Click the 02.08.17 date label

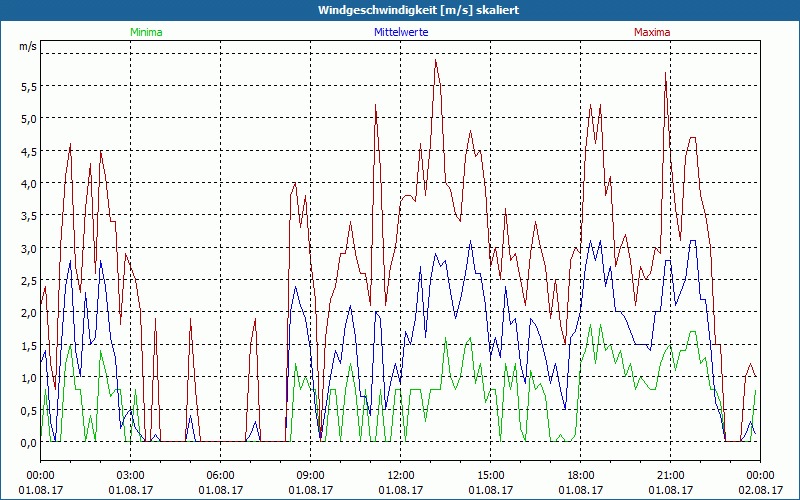(760, 490)
